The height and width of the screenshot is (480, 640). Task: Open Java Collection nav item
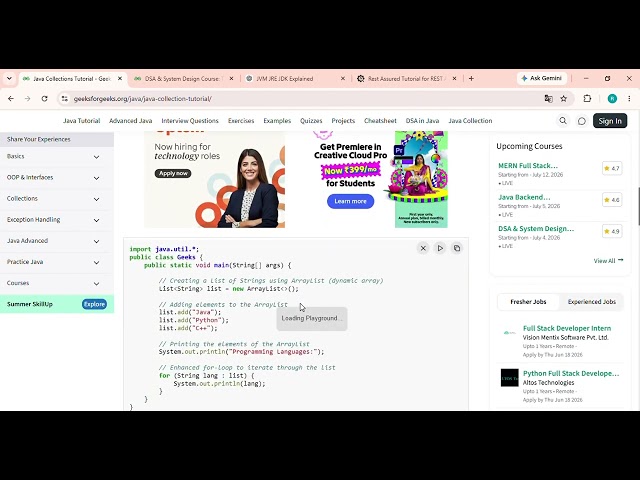click(470, 121)
